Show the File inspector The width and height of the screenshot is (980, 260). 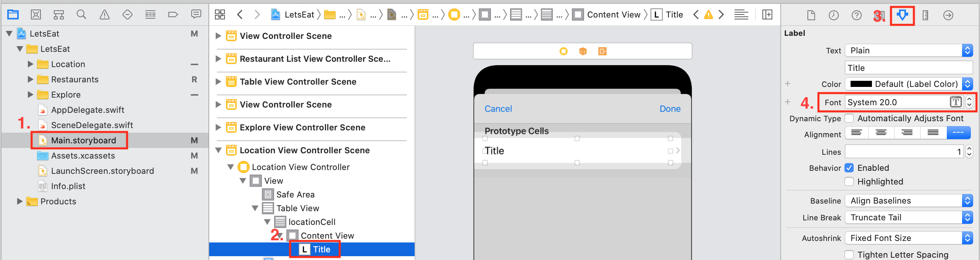click(x=811, y=15)
